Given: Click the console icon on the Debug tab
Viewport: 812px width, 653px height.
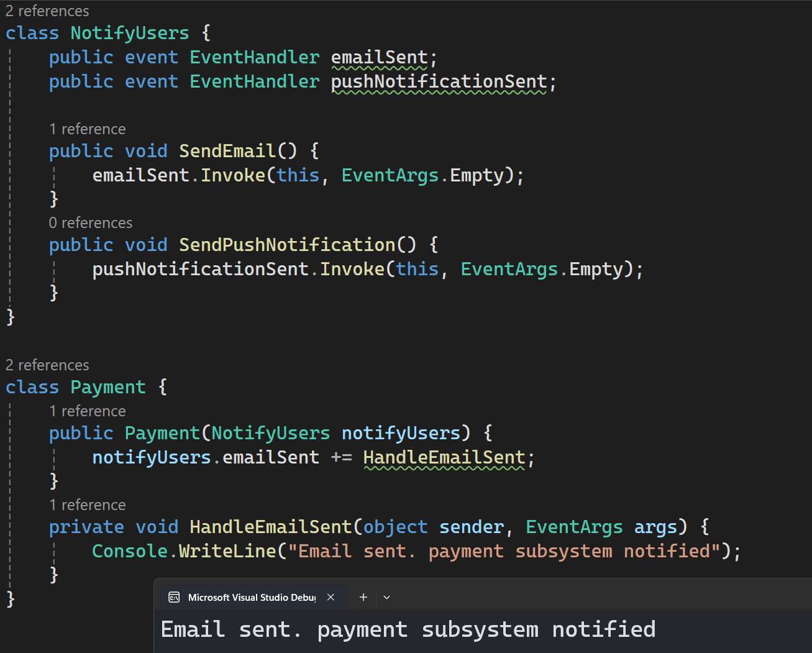Looking at the screenshot, I should pos(175,597).
